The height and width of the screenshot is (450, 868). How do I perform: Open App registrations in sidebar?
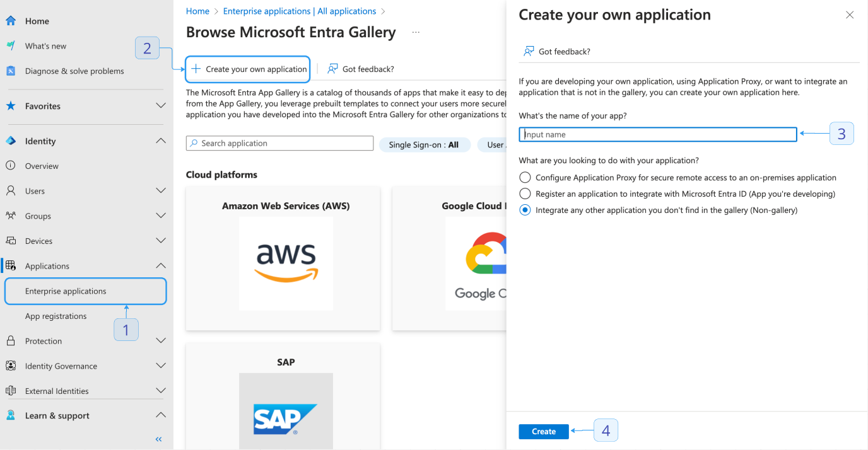coord(56,316)
